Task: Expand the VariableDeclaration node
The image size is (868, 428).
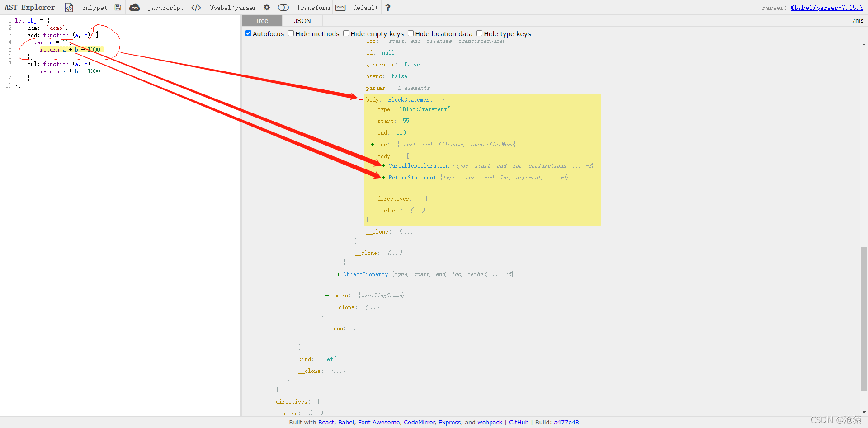Action: (x=383, y=166)
